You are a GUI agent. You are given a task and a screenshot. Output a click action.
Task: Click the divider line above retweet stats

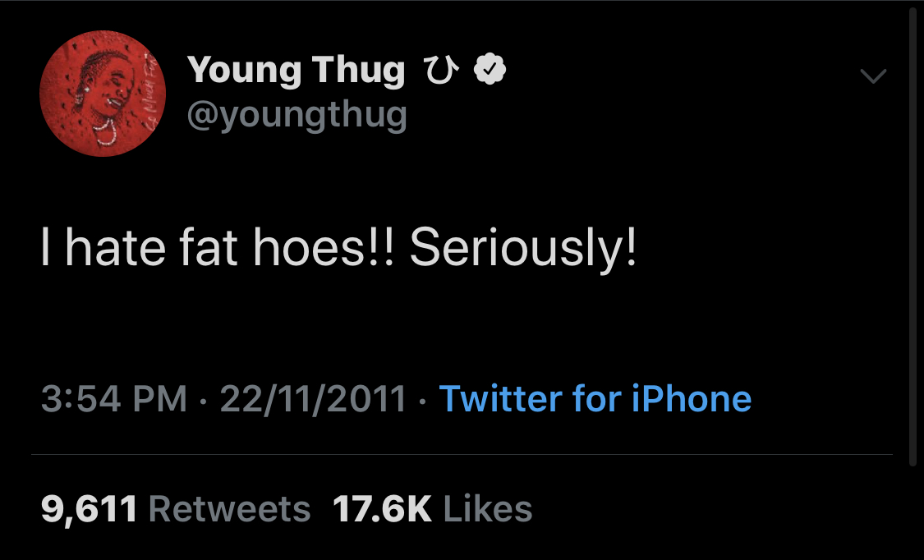coord(462,455)
